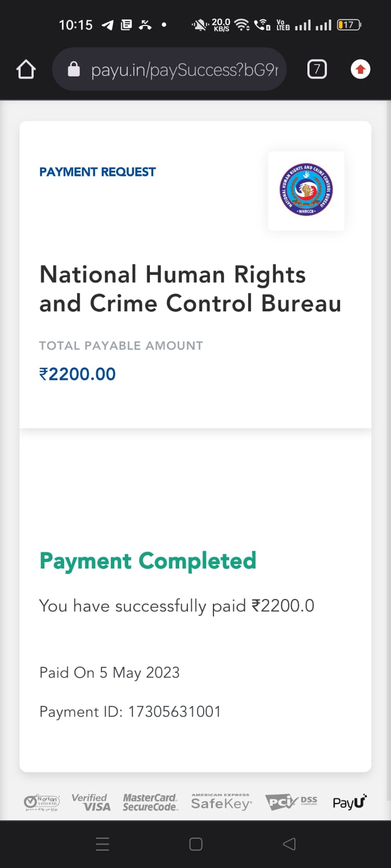This screenshot has height=868, width=391.
Task: Tap the American Express SafeKey logo
Action: [x=221, y=802]
